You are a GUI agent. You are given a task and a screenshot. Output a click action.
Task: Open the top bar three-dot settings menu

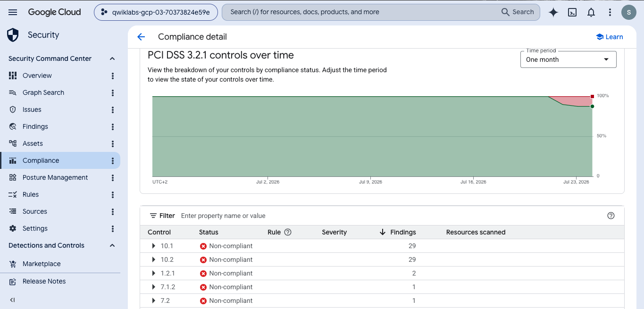(x=610, y=13)
